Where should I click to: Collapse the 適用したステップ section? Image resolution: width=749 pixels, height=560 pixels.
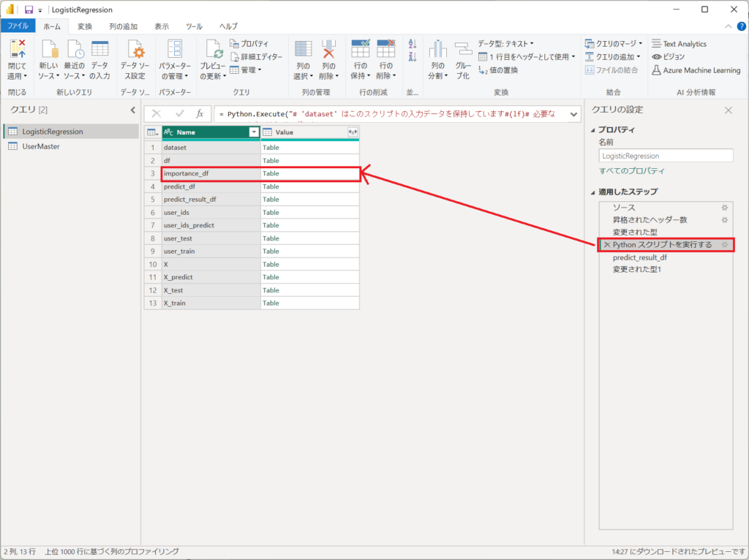click(592, 192)
